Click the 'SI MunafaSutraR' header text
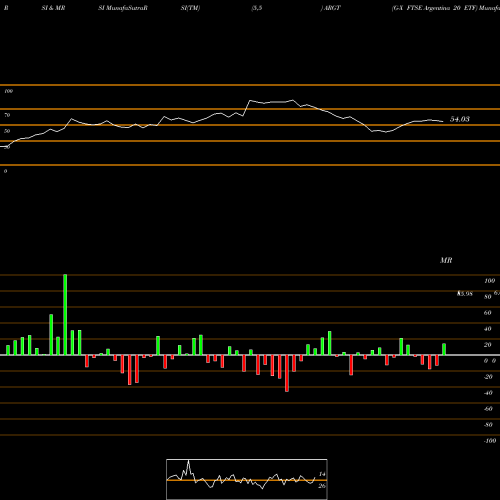 123,8
